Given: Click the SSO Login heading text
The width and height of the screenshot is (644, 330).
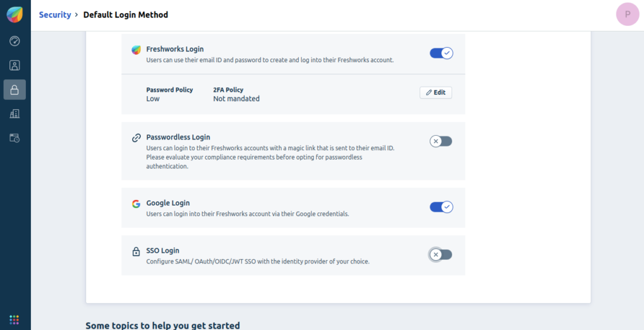Looking at the screenshot, I should [x=163, y=251].
